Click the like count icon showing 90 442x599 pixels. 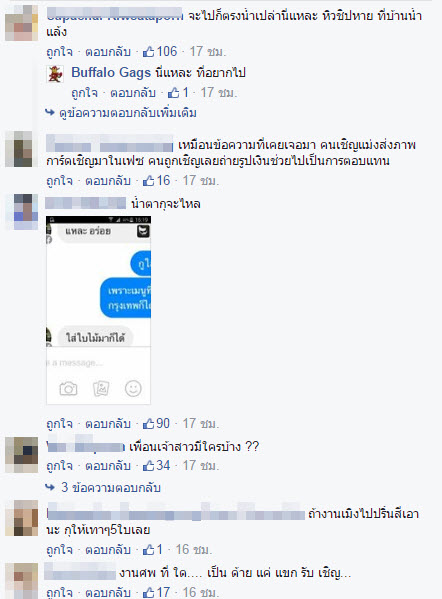point(148,423)
